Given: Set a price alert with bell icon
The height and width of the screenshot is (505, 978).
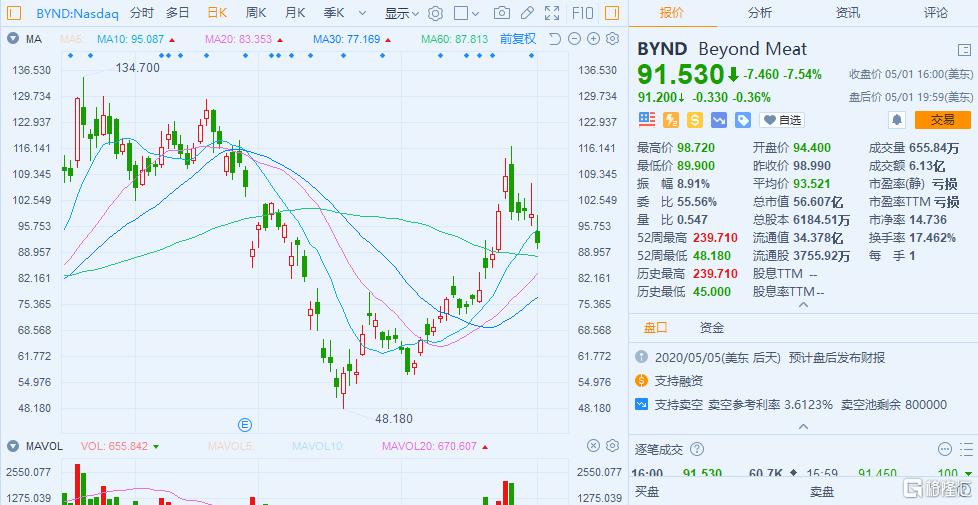Looking at the screenshot, I should point(897,120).
